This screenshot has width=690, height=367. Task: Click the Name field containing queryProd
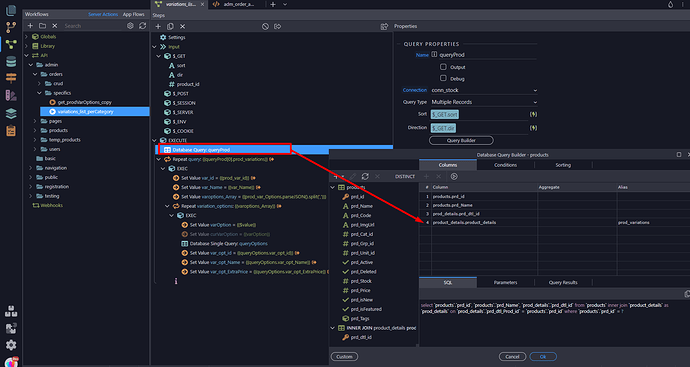coord(488,55)
